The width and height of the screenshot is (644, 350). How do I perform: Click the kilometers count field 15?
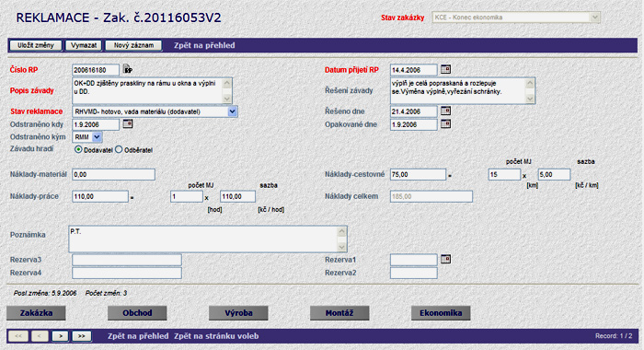pyautogui.click(x=504, y=174)
